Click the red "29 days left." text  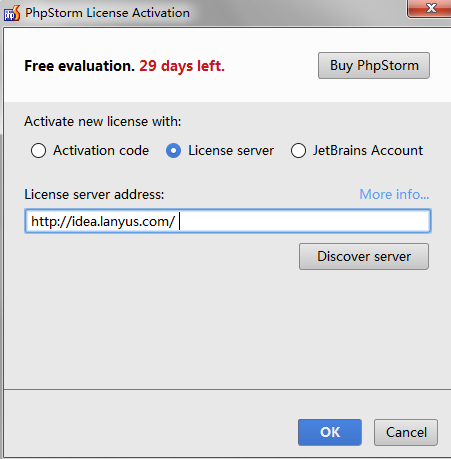(x=182, y=66)
